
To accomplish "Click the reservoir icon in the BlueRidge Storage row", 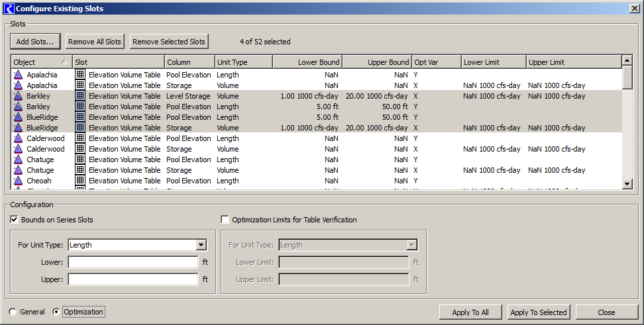I will click(18, 128).
